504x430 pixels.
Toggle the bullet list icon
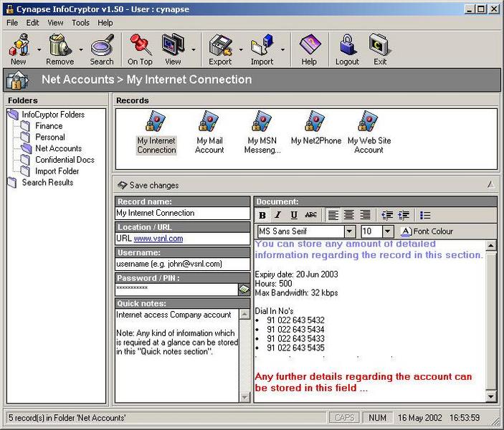[x=425, y=215]
